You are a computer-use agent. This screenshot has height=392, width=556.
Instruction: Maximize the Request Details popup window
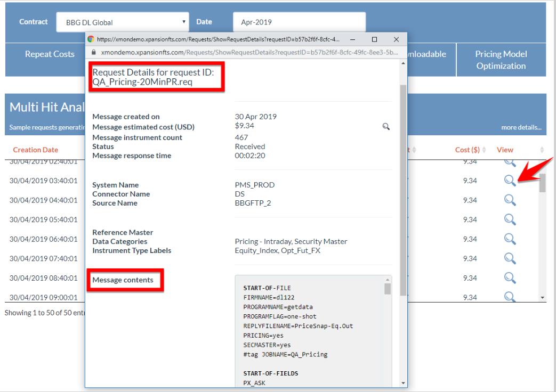pos(374,39)
